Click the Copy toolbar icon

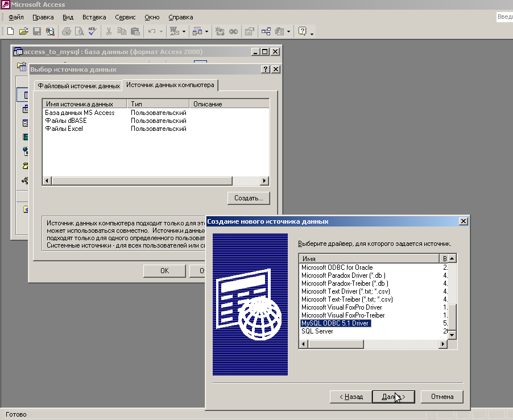click(122, 31)
